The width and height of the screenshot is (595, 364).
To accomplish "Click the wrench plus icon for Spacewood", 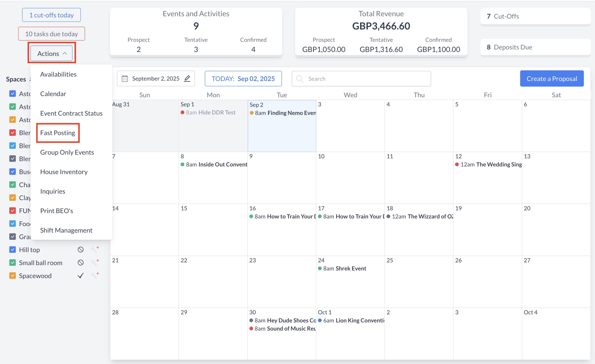I will (95, 275).
